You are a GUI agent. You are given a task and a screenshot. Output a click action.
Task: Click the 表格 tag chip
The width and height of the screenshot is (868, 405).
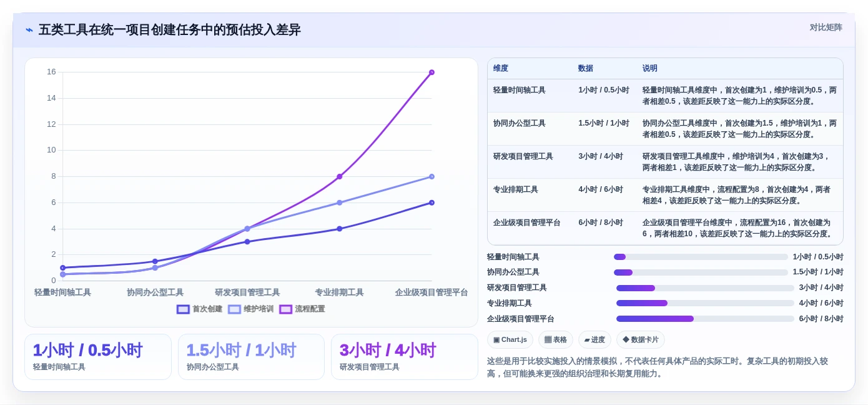click(555, 340)
